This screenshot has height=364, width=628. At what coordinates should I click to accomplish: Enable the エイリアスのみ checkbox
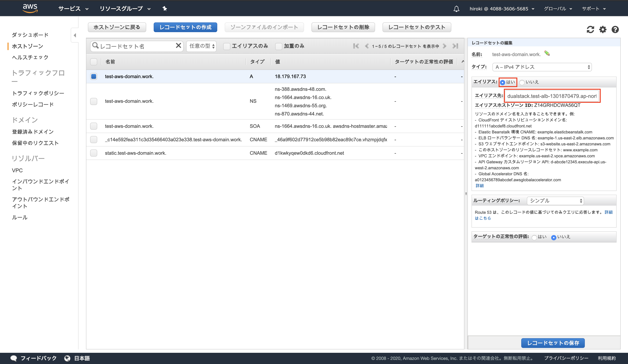pos(227,46)
